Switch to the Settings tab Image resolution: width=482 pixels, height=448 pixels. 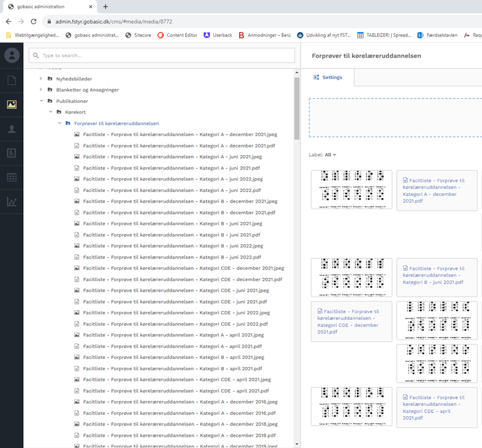[328, 77]
